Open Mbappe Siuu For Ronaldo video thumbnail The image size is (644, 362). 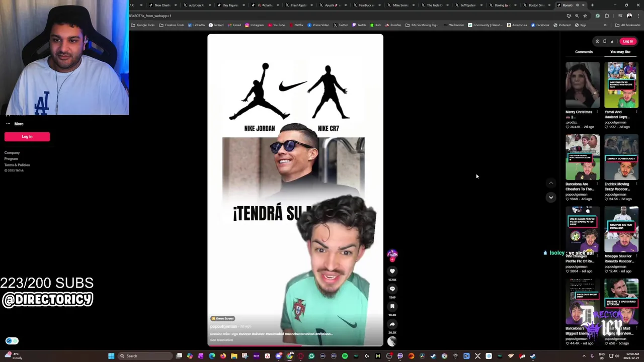tap(621, 229)
